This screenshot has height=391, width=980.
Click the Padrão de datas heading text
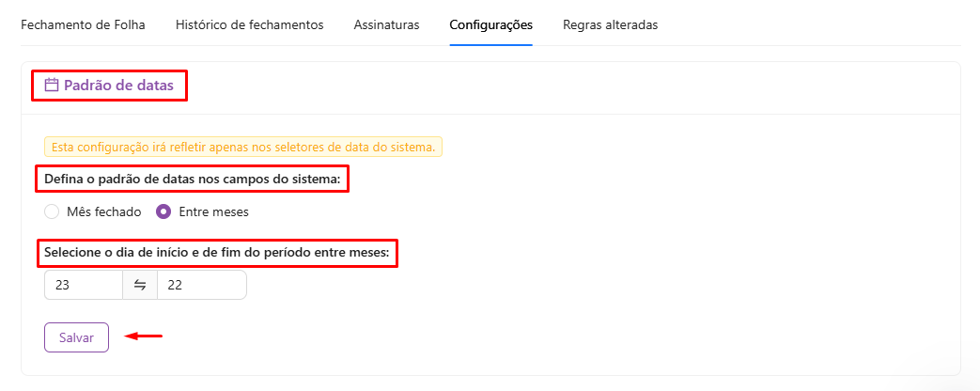coord(118,86)
